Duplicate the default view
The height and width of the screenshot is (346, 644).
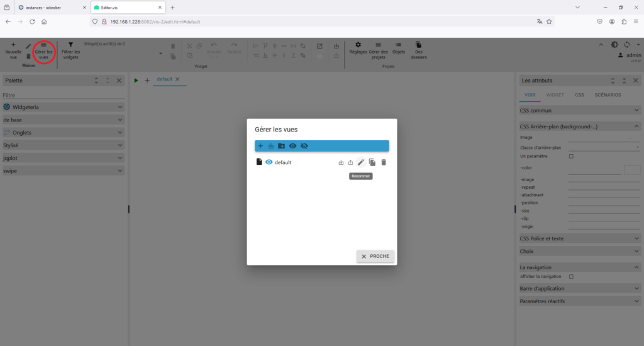pyautogui.click(x=372, y=162)
